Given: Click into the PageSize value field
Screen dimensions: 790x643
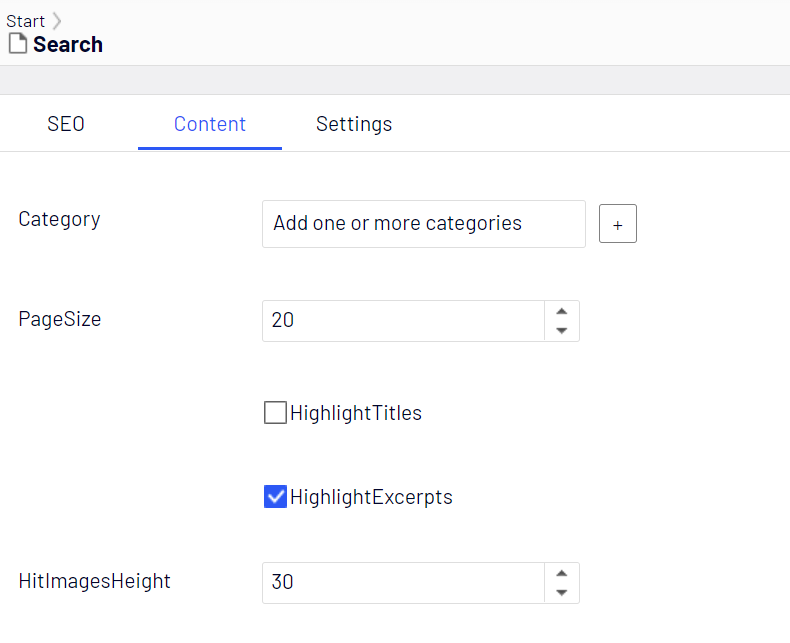Looking at the screenshot, I should click(403, 321).
